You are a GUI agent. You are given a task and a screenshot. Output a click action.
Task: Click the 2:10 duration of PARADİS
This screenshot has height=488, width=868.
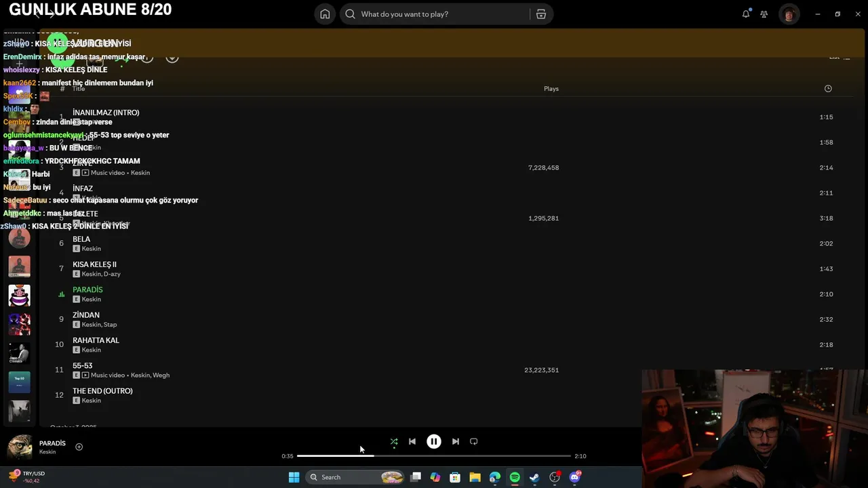pyautogui.click(x=826, y=294)
